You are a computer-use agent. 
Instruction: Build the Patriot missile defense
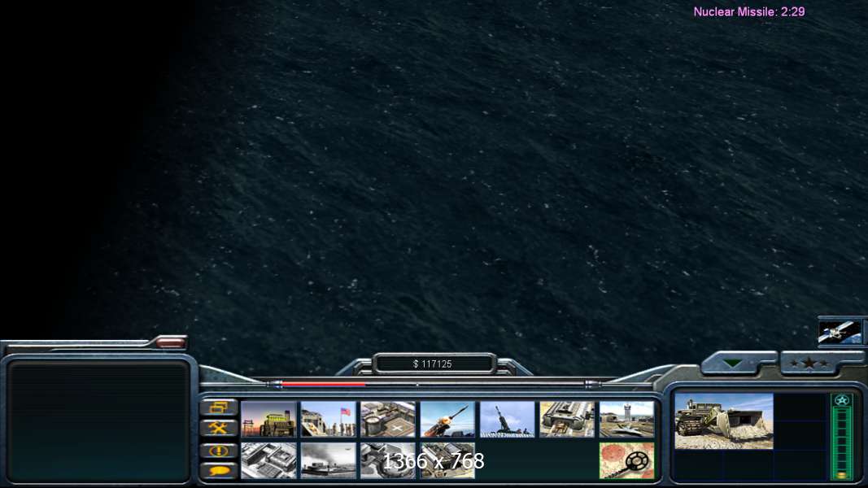[447, 420]
